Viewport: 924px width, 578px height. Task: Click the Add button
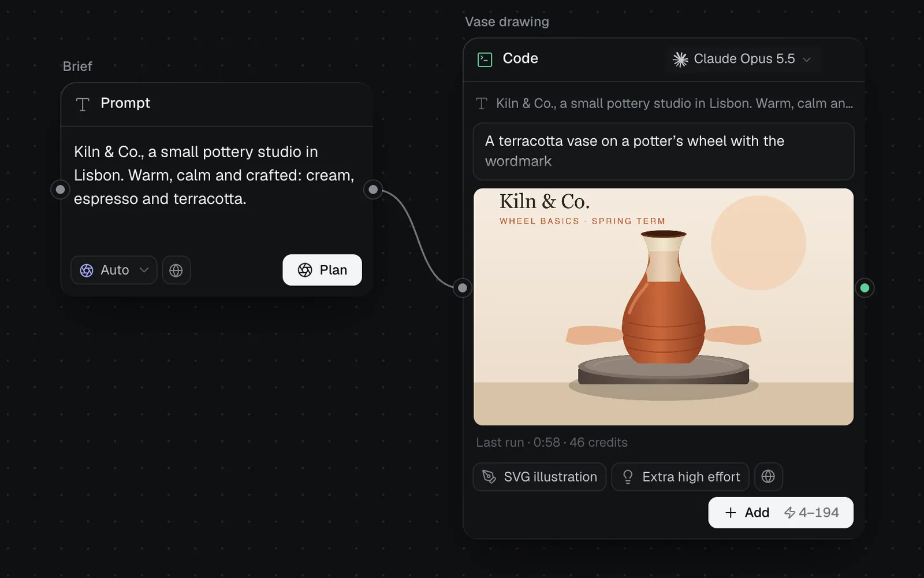click(781, 513)
